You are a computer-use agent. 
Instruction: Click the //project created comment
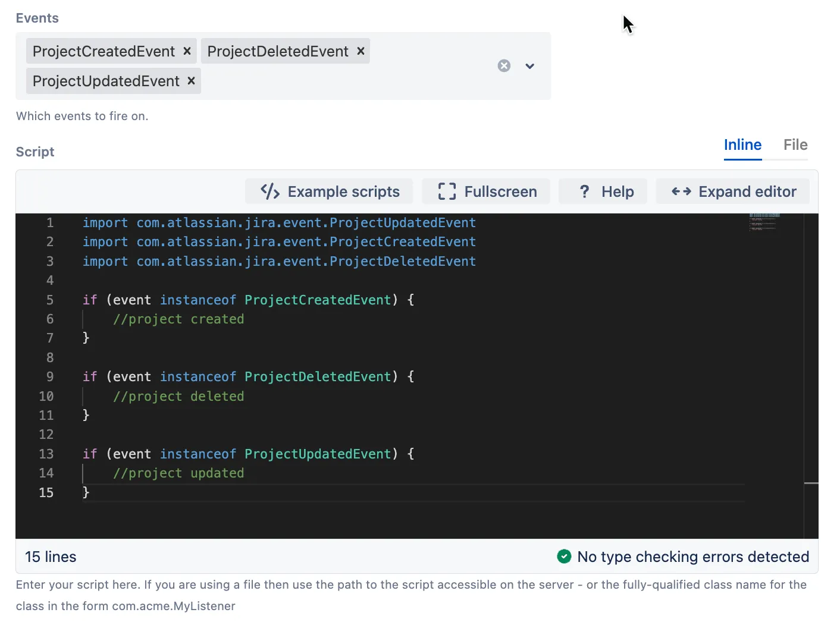click(x=178, y=319)
